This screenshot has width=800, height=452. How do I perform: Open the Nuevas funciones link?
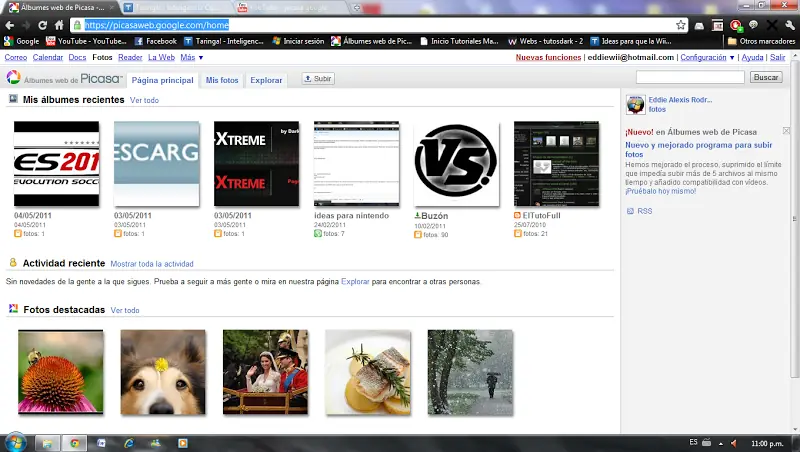pyautogui.click(x=548, y=58)
